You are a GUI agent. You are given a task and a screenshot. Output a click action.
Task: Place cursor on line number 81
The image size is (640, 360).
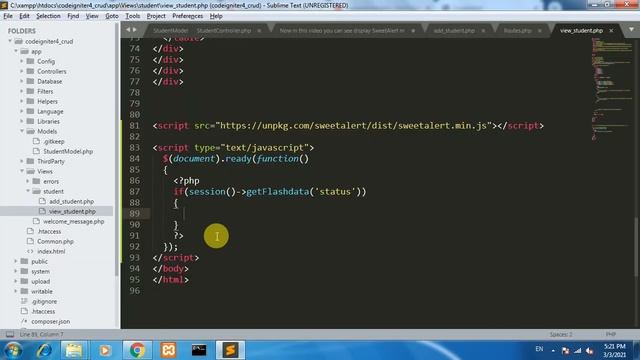coord(134,126)
